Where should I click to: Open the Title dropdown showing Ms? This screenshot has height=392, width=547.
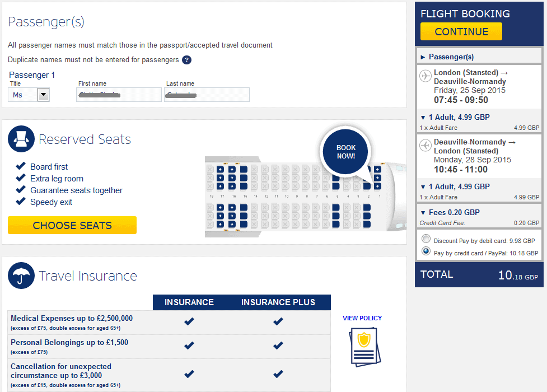coord(29,95)
